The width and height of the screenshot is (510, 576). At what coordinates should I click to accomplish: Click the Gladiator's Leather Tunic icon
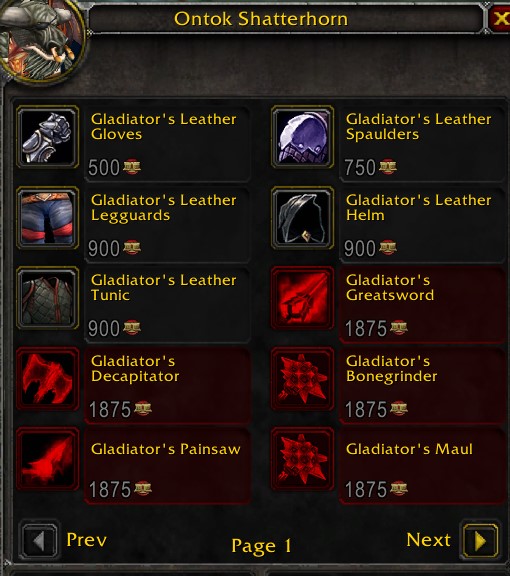(x=47, y=298)
